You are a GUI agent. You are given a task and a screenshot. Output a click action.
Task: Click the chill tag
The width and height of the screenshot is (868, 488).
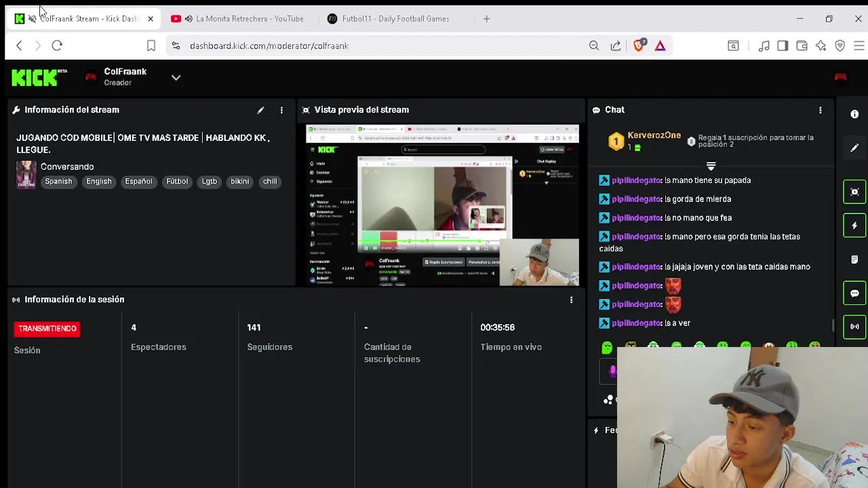click(270, 182)
